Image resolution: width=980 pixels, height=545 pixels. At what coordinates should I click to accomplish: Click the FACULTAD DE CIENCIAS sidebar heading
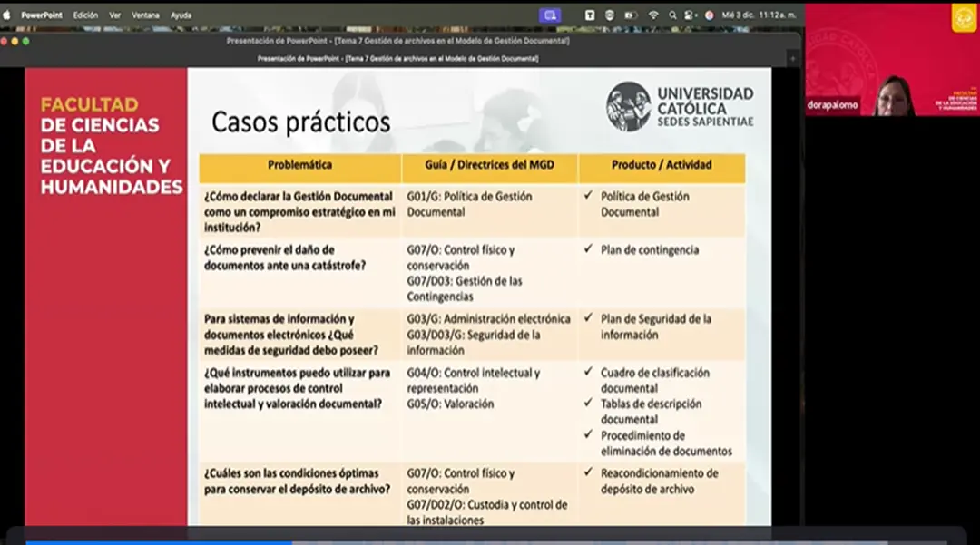112,145
